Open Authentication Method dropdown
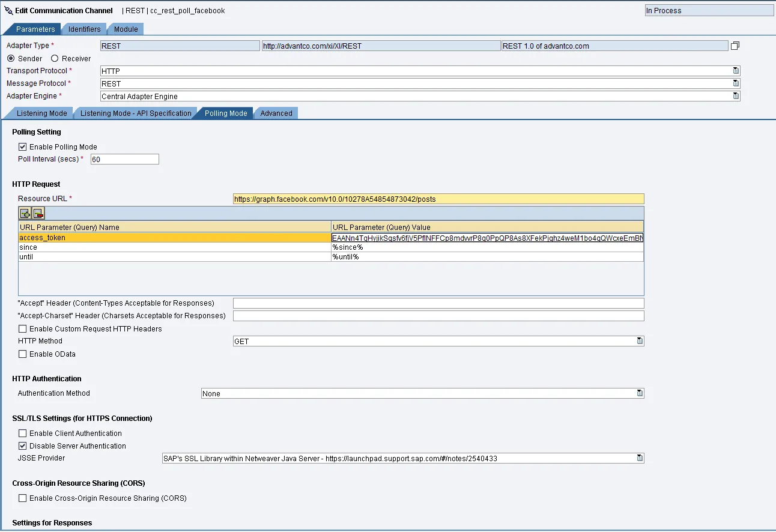Image resolution: width=776 pixels, height=532 pixels. click(x=640, y=393)
